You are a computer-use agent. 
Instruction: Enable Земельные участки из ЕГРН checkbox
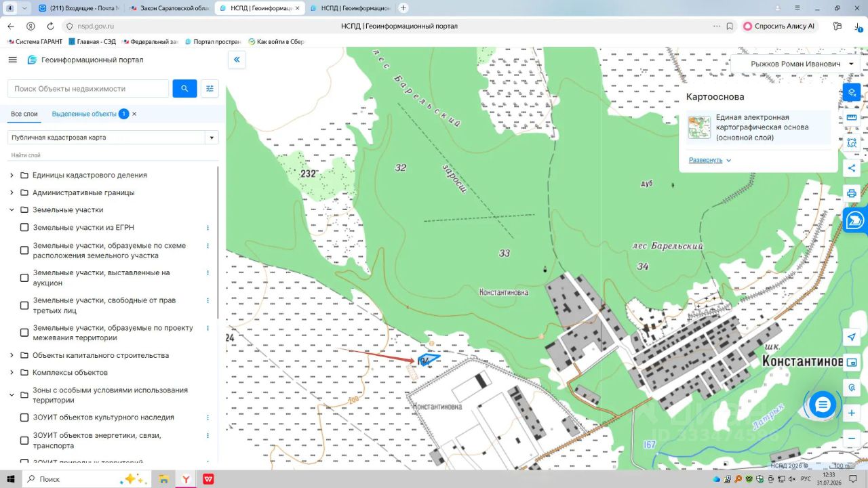(x=24, y=228)
